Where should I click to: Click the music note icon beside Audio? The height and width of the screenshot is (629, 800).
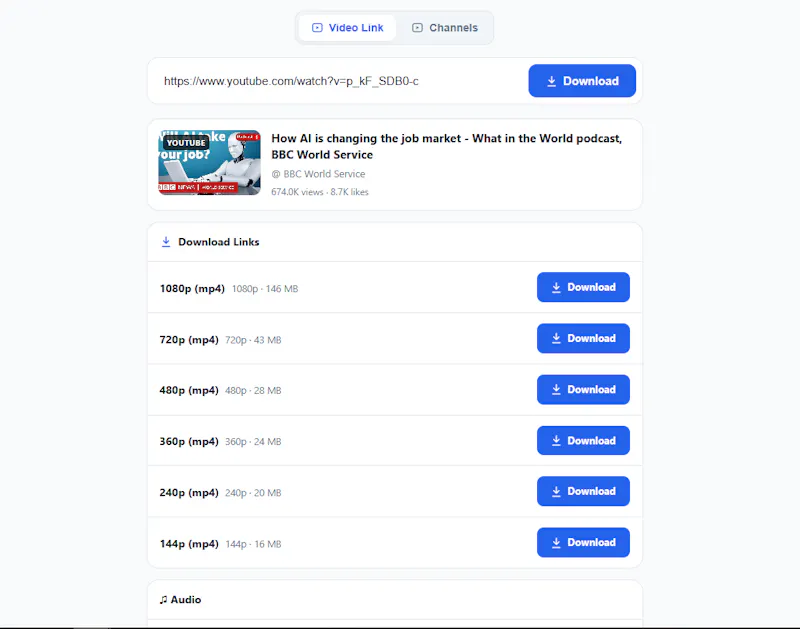[x=163, y=599]
